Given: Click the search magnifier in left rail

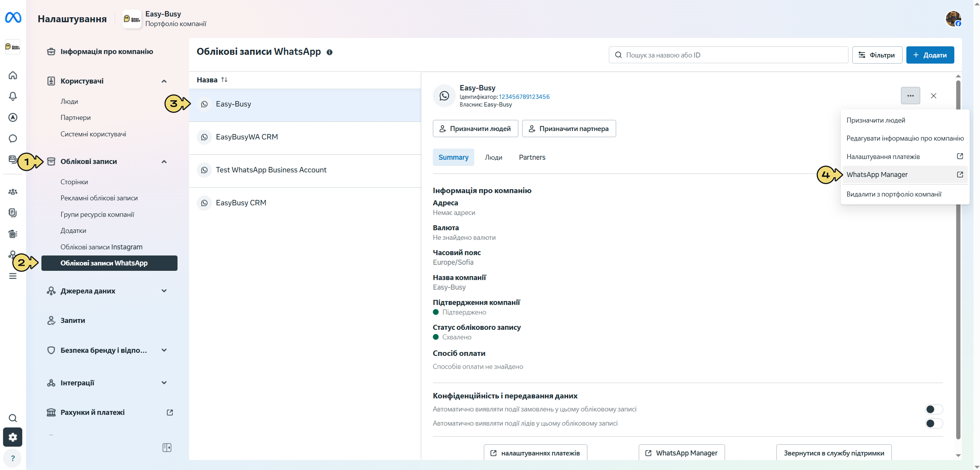Looking at the screenshot, I should click(13, 418).
